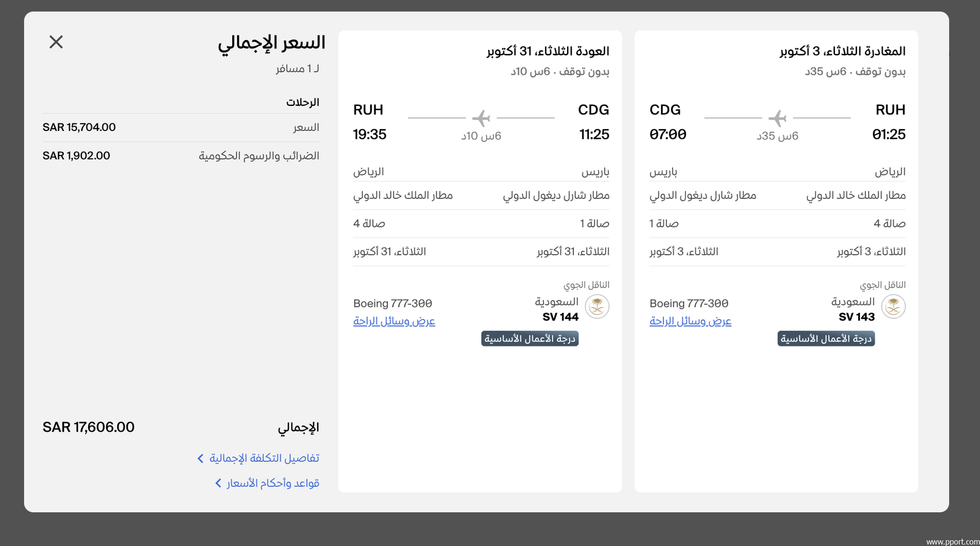Click درجة الأعمال الأساسية badge on return flight
This screenshot has height=546, width=980.
click(530, 338)
